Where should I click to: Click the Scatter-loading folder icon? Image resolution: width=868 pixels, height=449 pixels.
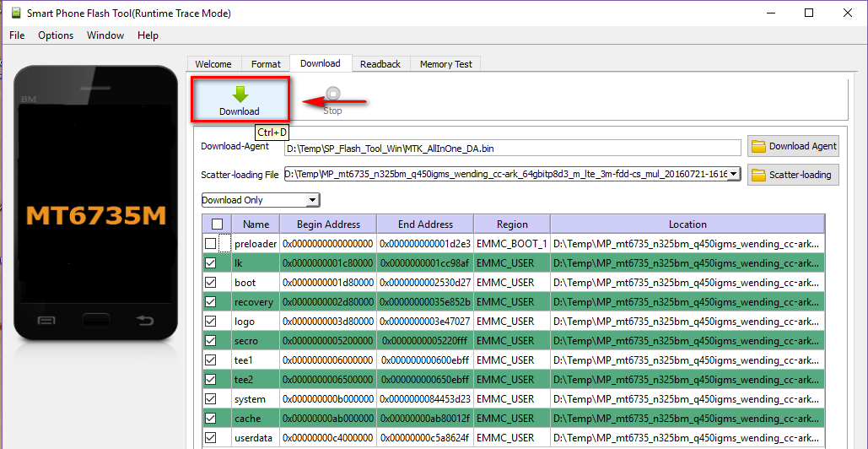[758, 175]
